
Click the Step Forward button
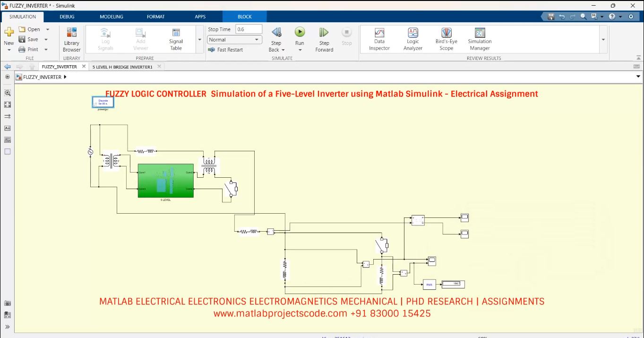pyautogui.click(x=324, y=38)
